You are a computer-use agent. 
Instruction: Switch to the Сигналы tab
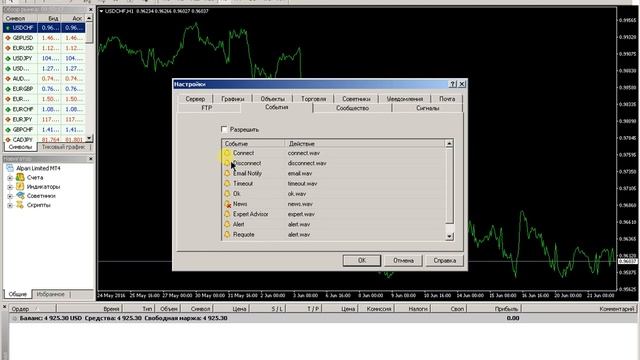coord(427,108)
